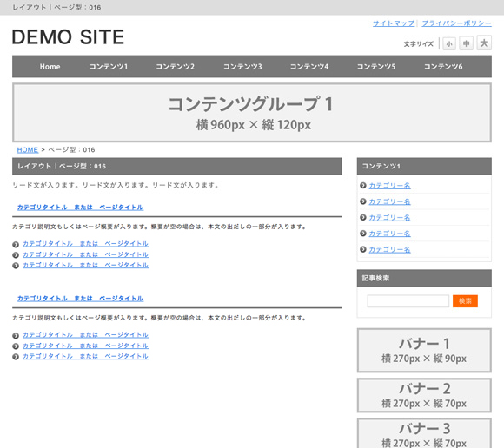Click the arrow icon beside third カテゴリー名
The width and height of the screenshot is (504, 448).
[x=363, y=217]
